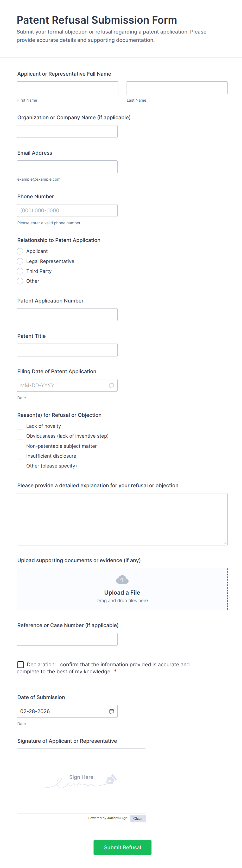Choose Legal Representative relationship option
This screenshot has height=868, width=242.
coord(20,261)
